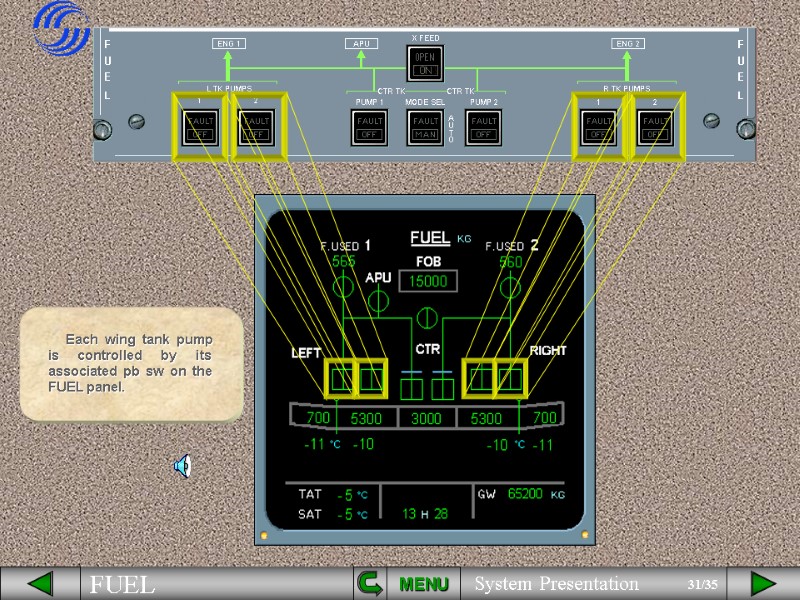
Task: Click the ENG 1 label box
Action: tap(229, 44)
